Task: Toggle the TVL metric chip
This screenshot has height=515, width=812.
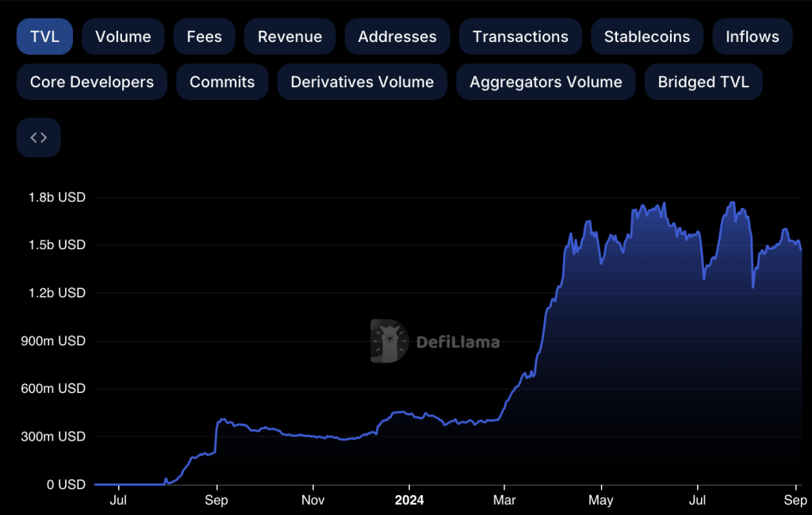Action: click(44, 37)
